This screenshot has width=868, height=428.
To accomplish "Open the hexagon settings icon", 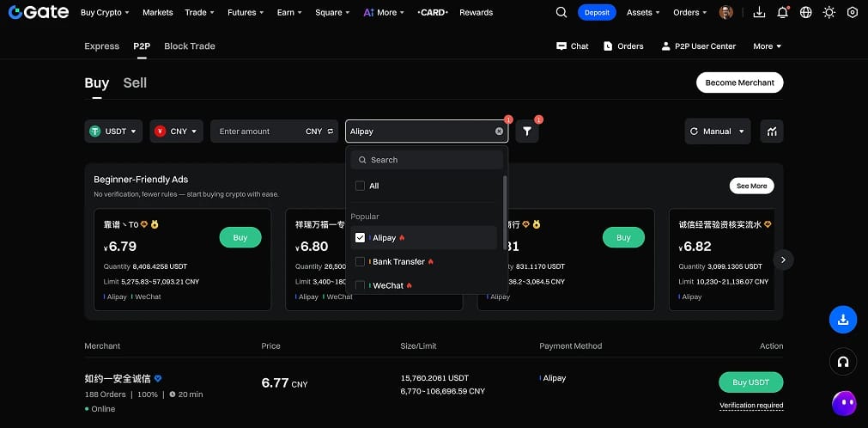I will [853, 12].
